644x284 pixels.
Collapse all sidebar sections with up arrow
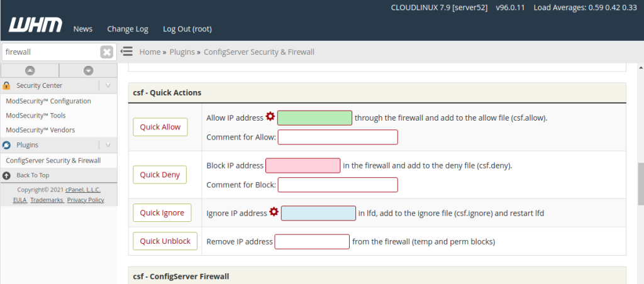(30, 70)
